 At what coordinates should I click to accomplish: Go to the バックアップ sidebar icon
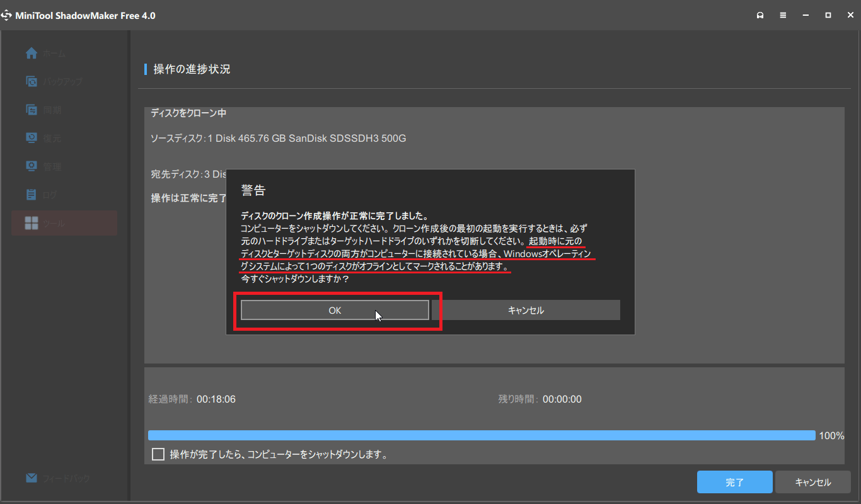[32, 81]
